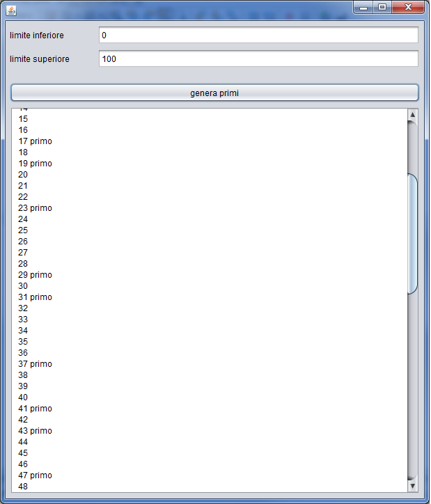
Task: Click on the '31 primo' result row
Action: (x=35, y=297)
